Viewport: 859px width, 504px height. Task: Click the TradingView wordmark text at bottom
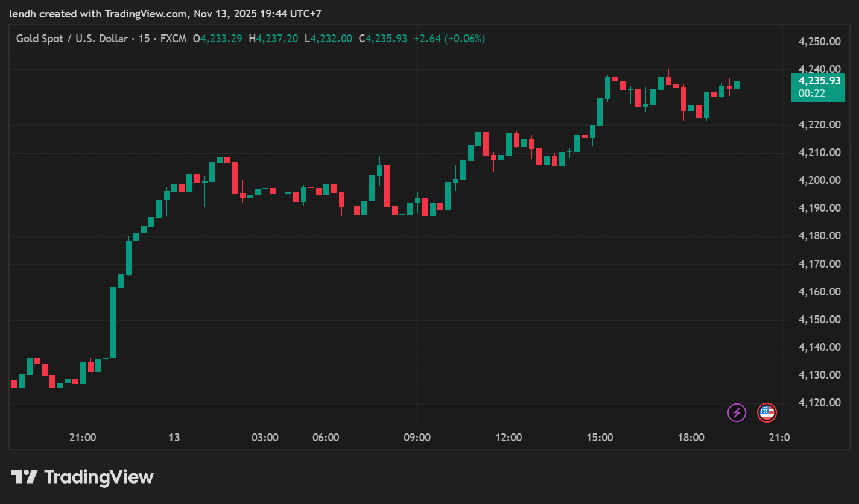pyautogui.click(x=99, y=477)
